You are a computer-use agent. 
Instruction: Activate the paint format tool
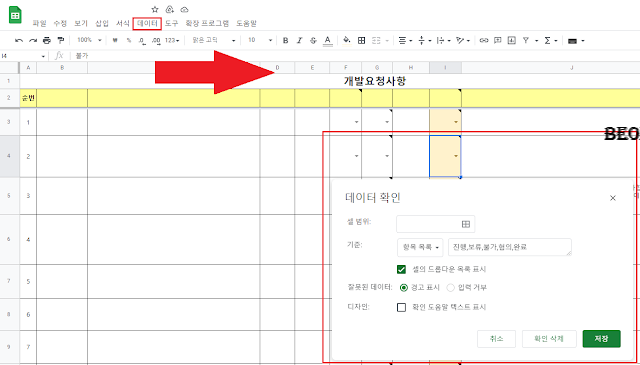point(61,40)
